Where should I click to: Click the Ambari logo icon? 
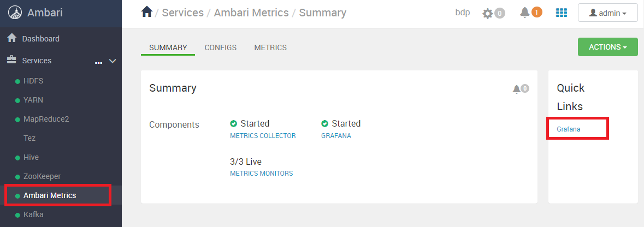tap(15, 13)
